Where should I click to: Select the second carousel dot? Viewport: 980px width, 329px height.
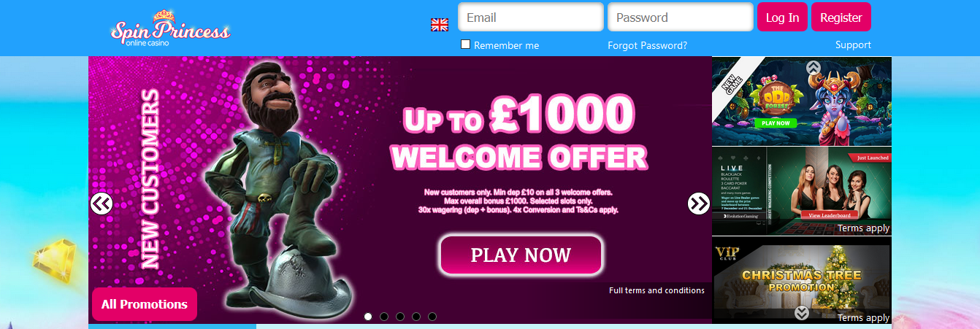tap(384, 317)
